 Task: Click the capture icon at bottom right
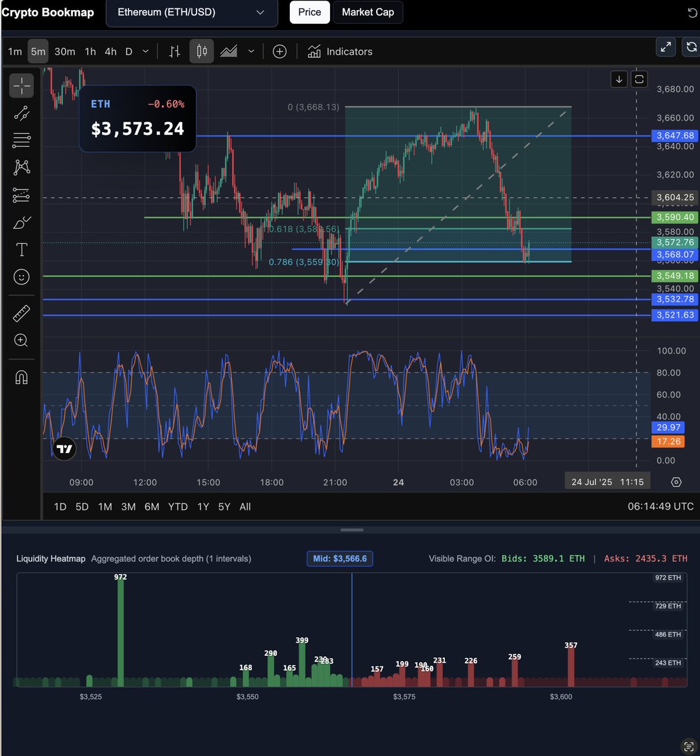[x=689, y=745]
